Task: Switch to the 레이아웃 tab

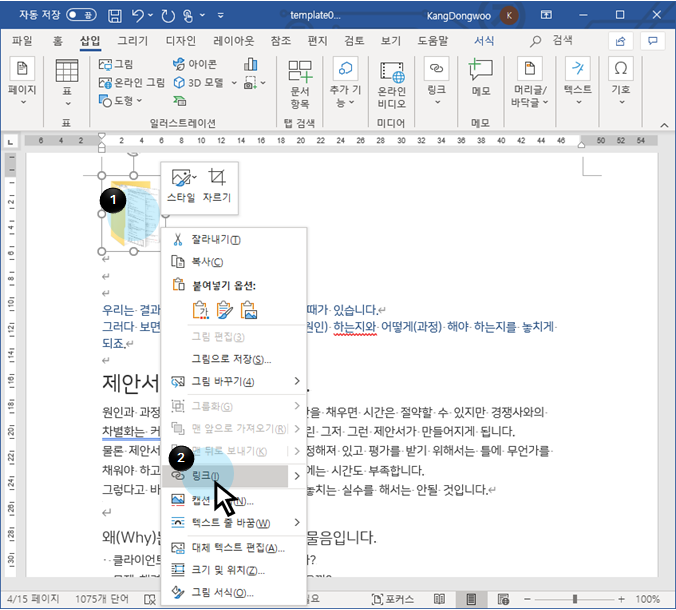Action: click(234, 41)
